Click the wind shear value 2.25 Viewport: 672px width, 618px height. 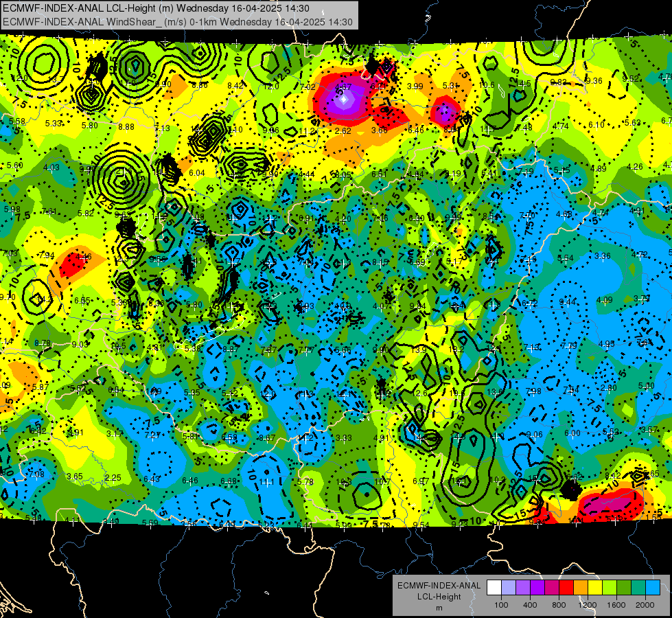click(x=113, y=478)
